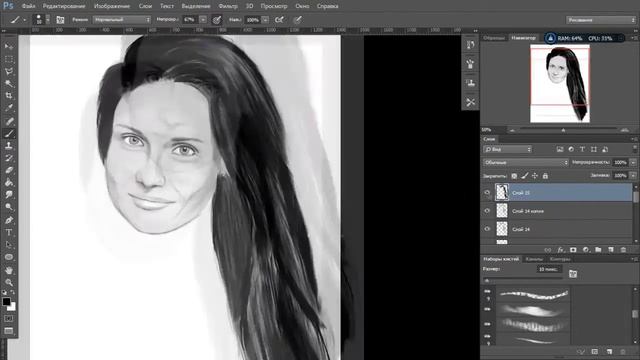Add a layer mask
Image resolution: width=640 pixels, height=360 pixels.
[573, 250]
